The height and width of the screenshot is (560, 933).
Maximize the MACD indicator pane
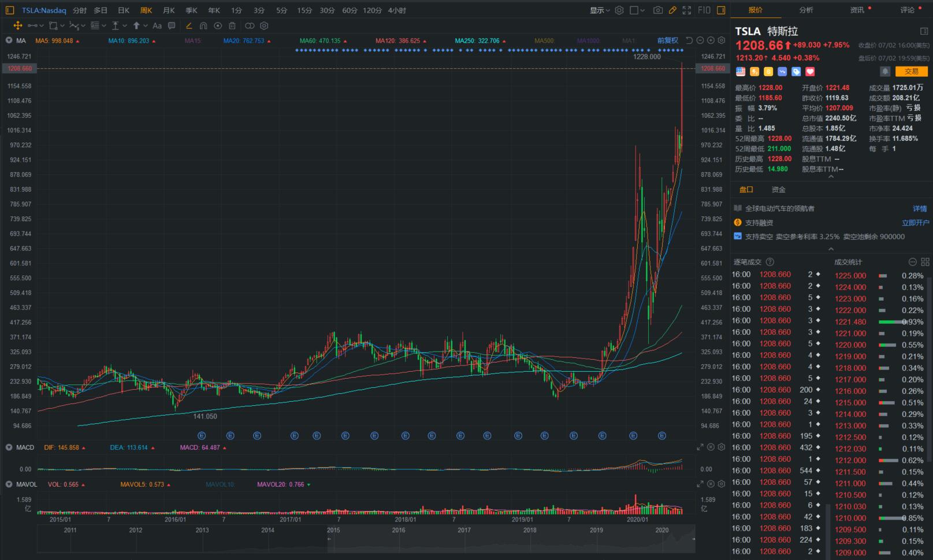[x=700, y=447]
